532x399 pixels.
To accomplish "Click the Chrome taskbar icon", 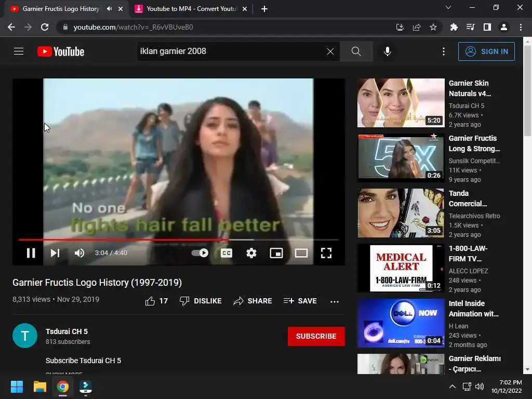I will [62, 387].
